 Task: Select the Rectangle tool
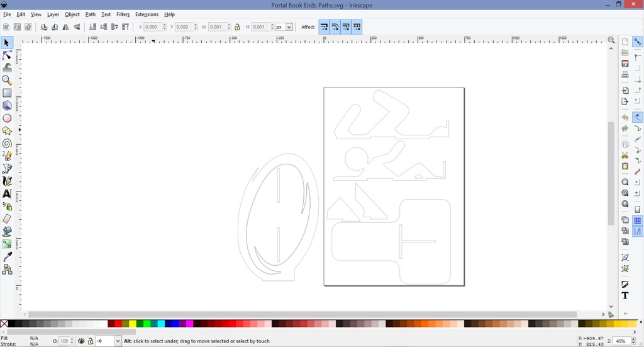[7, 93]
